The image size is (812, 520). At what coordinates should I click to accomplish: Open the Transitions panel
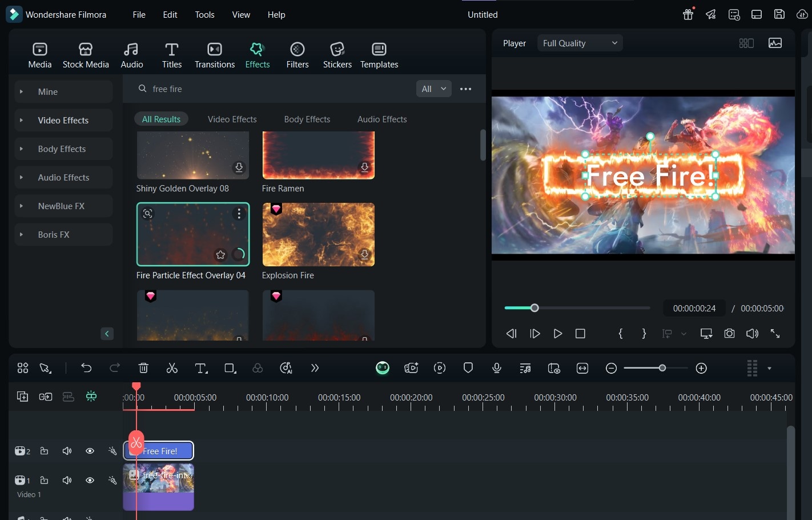pos(215,55)
